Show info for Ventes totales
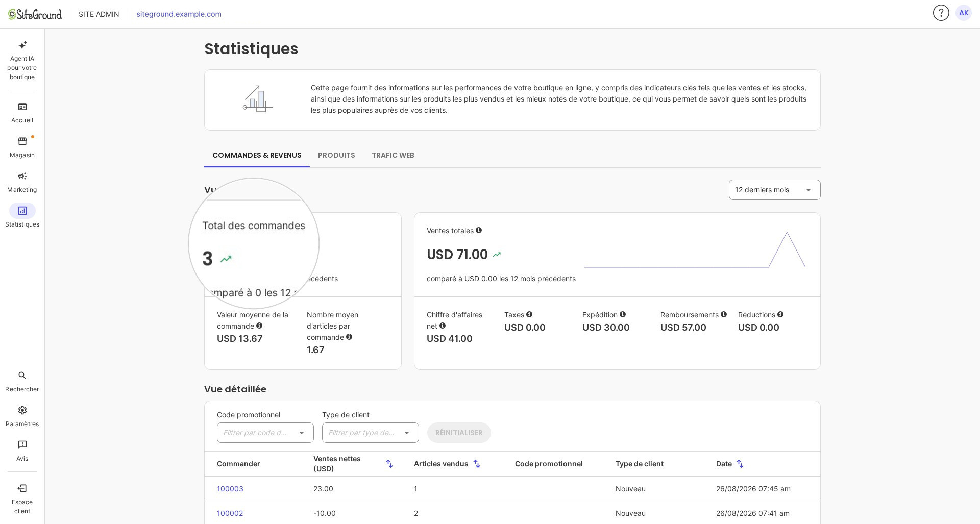This screenshot has width=980, height=524. [x=479, y=230]
